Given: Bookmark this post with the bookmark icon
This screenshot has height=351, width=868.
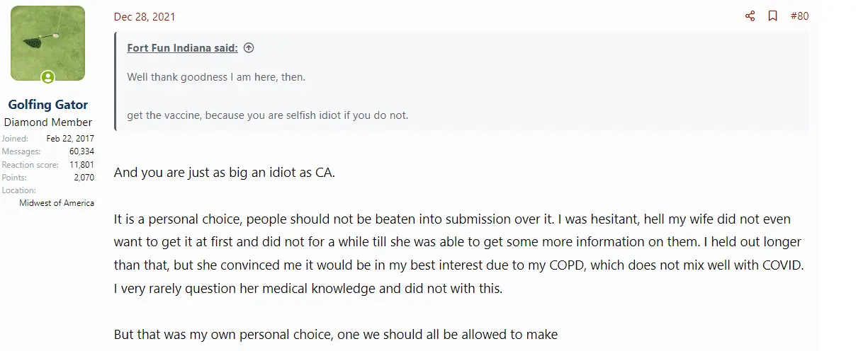Looking at the screenshot, I should point(773,16).
